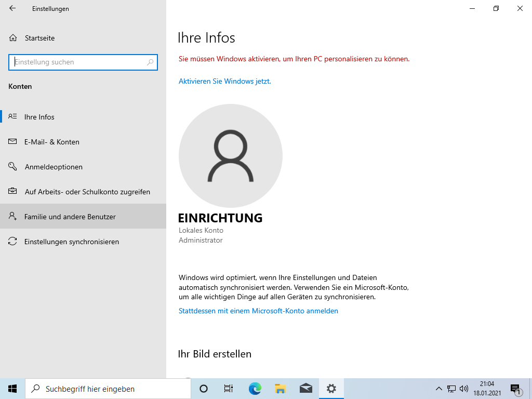Expand hidden system tray icons chevron
This screenshot has height=399, width=532.
click(x=438, y=389)
